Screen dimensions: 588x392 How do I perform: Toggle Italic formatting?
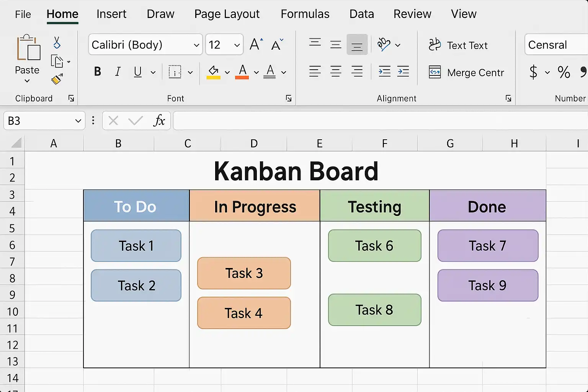point(118,72)
